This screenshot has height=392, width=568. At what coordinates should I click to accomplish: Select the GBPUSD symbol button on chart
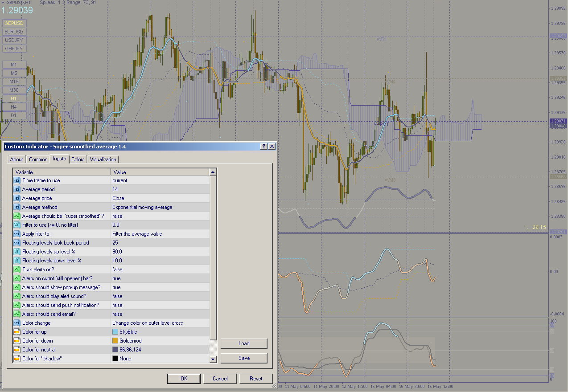coord(14,23)
